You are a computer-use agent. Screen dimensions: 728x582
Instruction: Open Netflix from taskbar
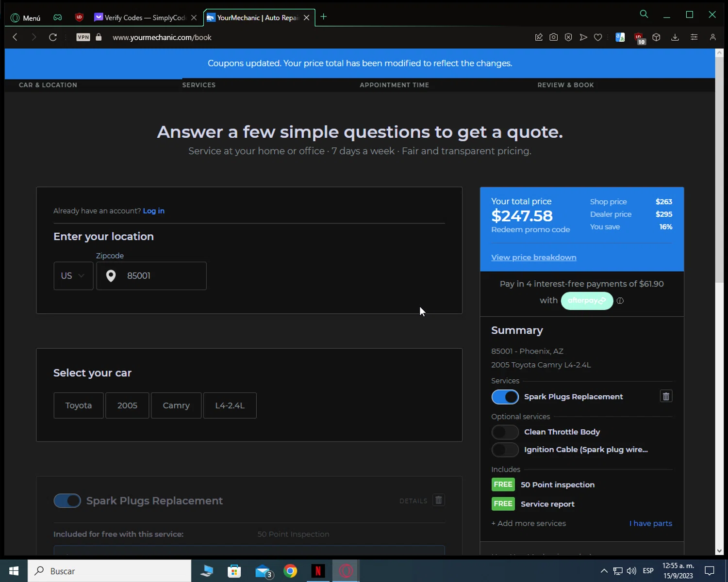[318, 571]
